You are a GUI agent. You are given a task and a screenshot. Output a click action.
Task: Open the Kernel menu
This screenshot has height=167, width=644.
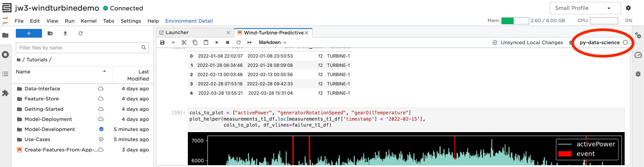(89, 21)
